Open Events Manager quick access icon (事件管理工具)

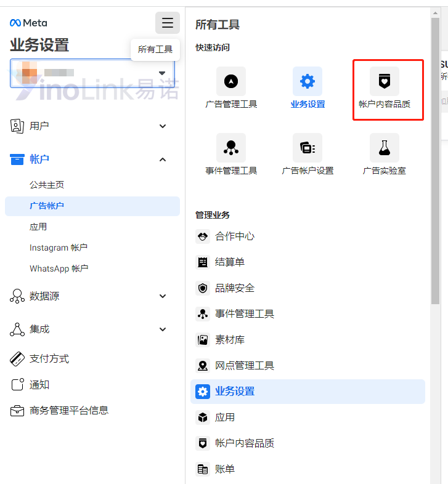(231, 148)
